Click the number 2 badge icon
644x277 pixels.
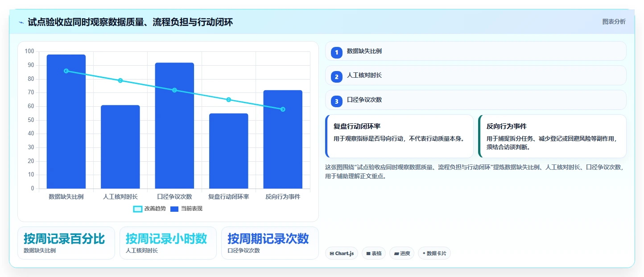click(337, 77)
